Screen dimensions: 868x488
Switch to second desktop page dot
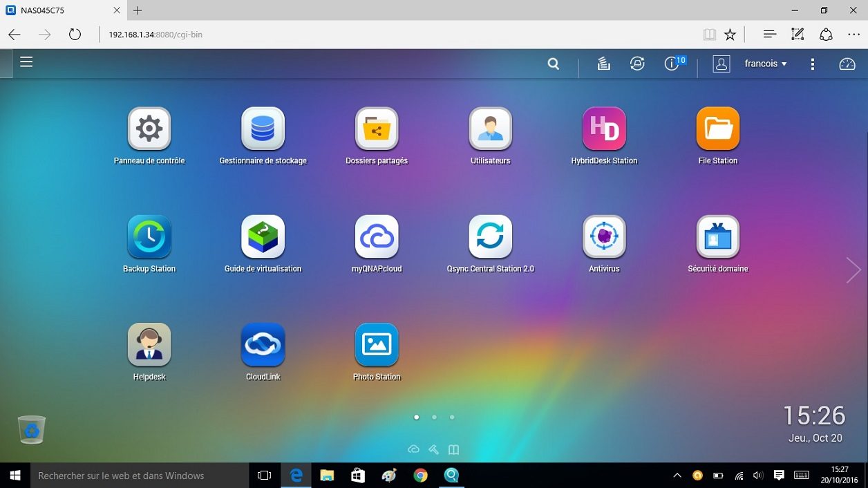click(434, 417)
